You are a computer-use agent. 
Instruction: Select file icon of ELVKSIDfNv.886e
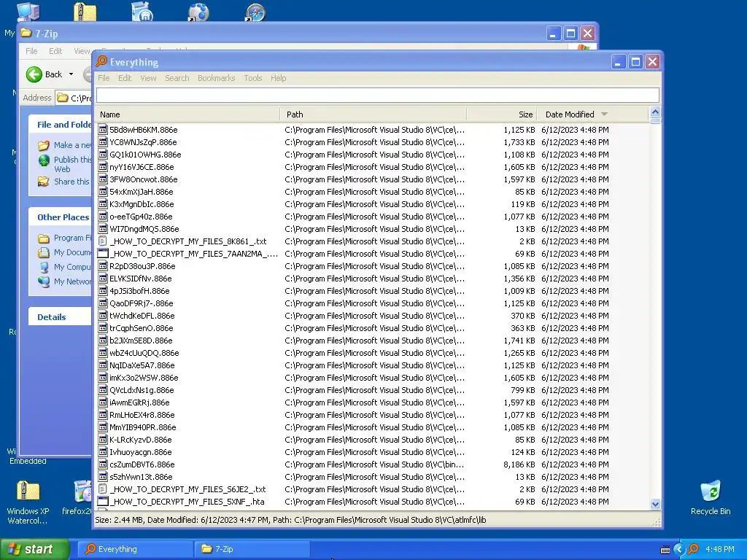(102, 278)
